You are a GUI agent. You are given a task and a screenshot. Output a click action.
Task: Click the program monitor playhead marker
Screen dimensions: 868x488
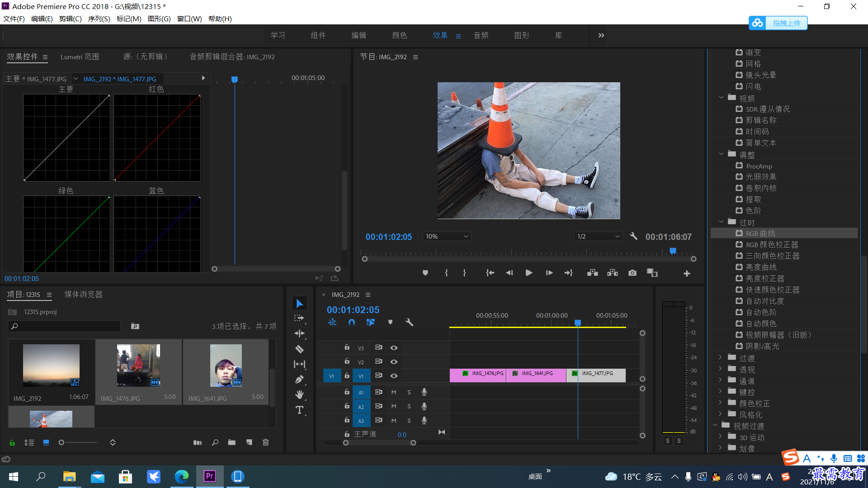673,251
